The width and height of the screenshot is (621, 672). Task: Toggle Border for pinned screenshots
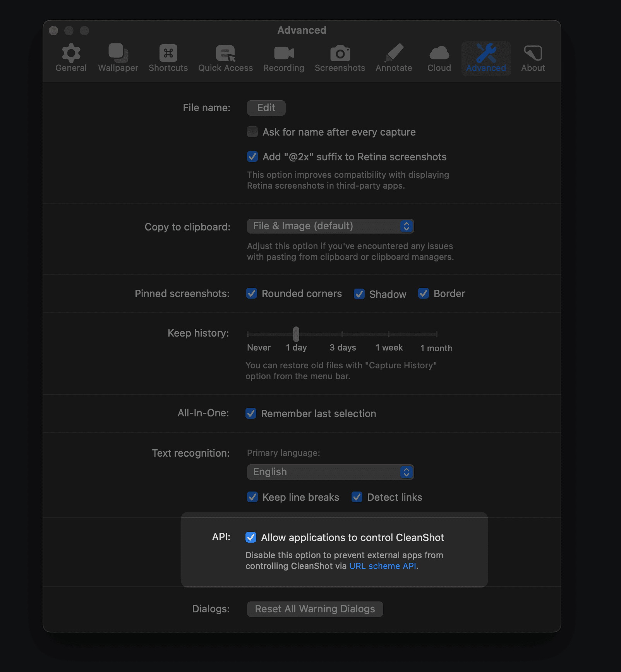point(424,293)
